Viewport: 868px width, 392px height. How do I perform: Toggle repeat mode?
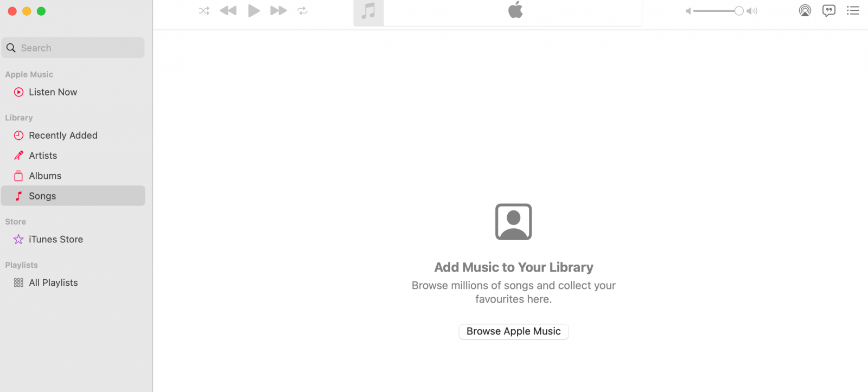[x=303, y=11]
